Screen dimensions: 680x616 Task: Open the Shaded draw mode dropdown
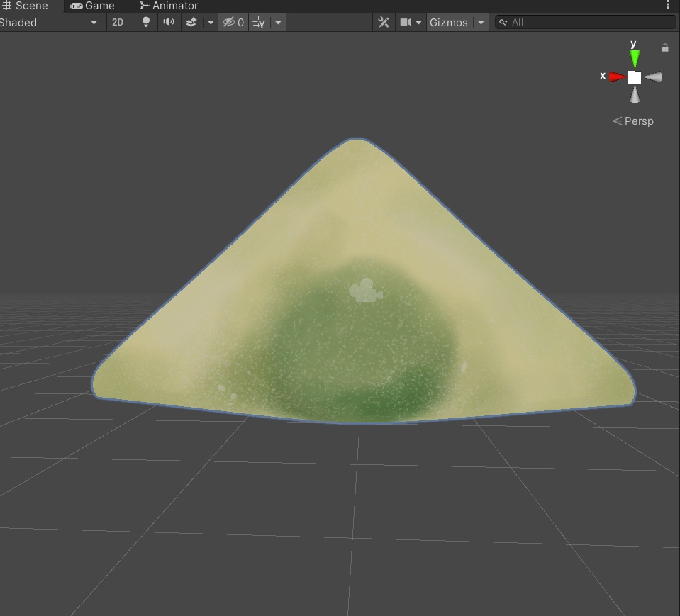48,23
